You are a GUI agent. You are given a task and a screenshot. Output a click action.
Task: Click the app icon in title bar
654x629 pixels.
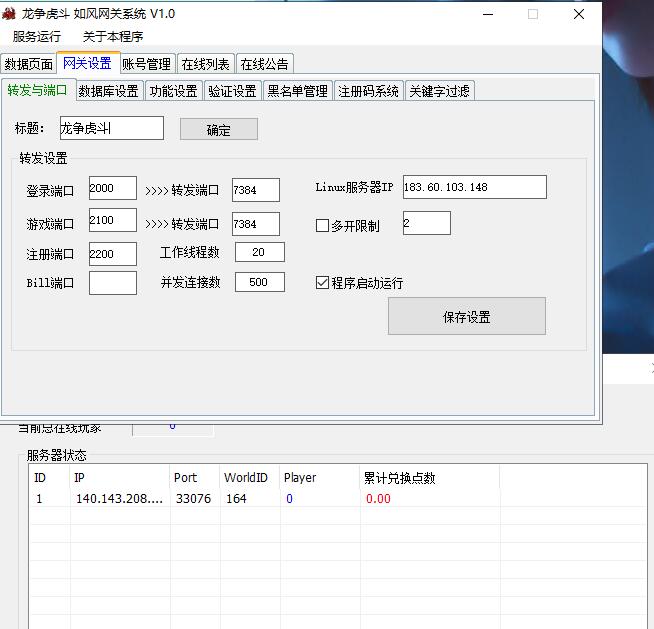pos(10,14)
